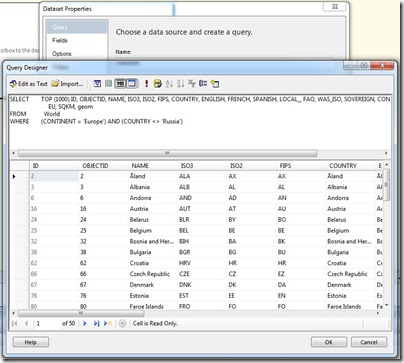This screenshot has height=363, width=404.
Task: Select Fields page in Dataset Properties
Action: [x=60, y=40]
